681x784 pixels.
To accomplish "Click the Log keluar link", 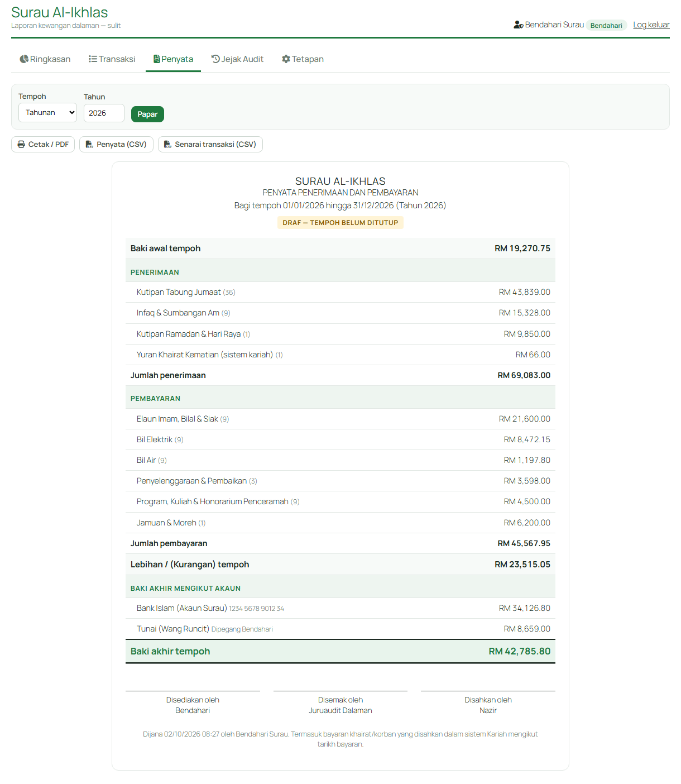I will tap(651, 25).
